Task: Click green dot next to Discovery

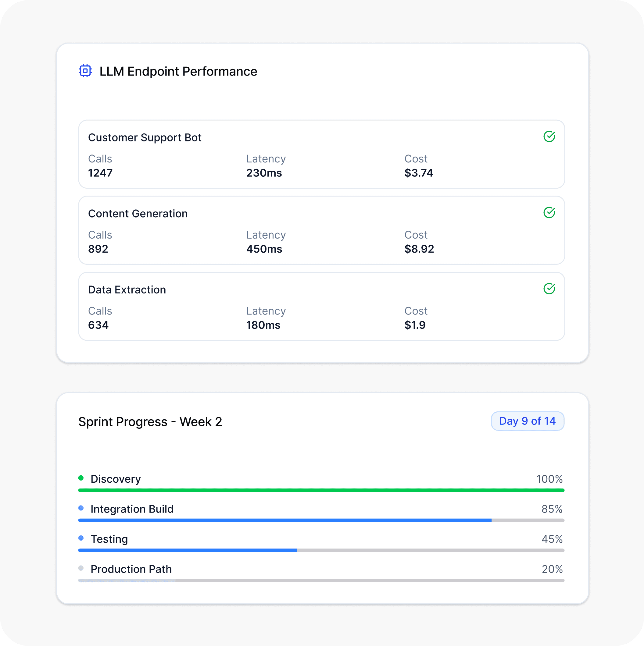Action: 81,478
